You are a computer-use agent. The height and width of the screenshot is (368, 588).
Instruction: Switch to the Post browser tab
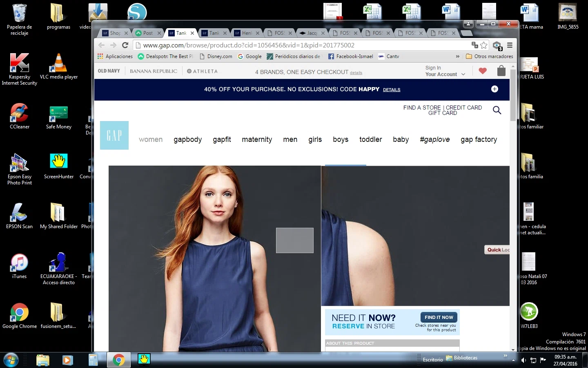coord(148,33)
